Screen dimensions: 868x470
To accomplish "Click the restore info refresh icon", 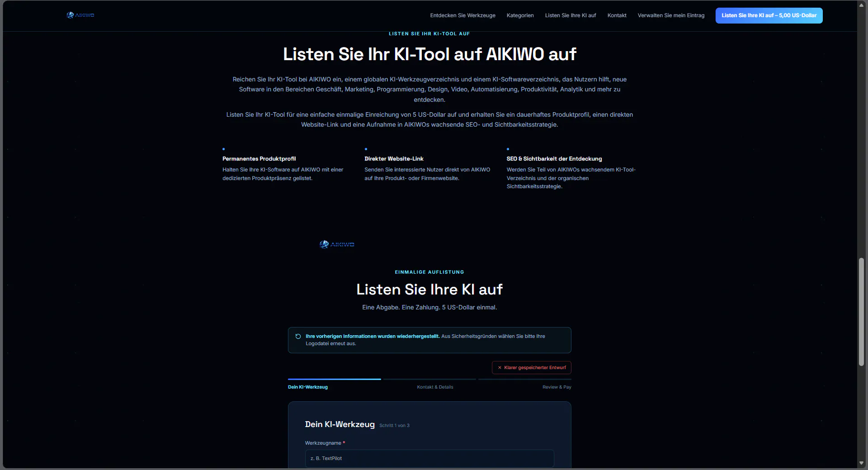I will tap(298, 336).
